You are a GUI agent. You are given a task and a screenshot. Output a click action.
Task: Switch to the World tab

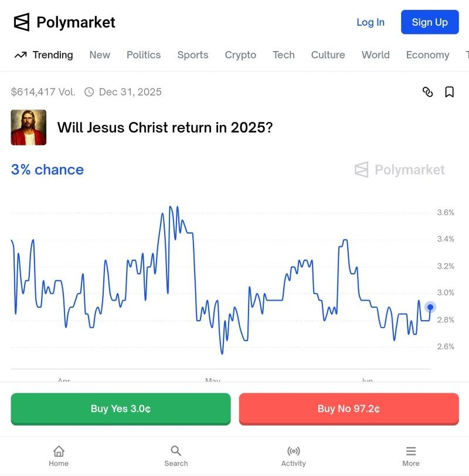375,55
